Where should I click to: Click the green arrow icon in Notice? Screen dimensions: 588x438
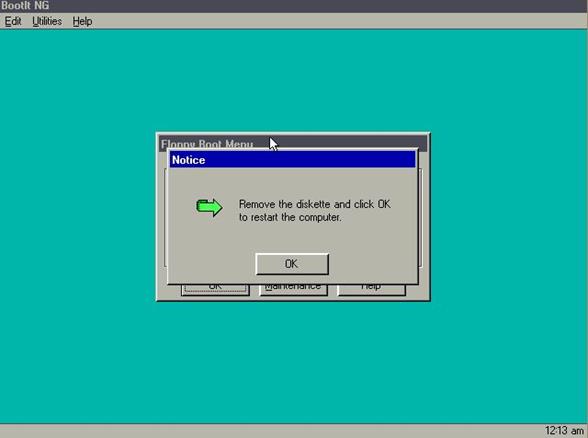coord(209,207)
